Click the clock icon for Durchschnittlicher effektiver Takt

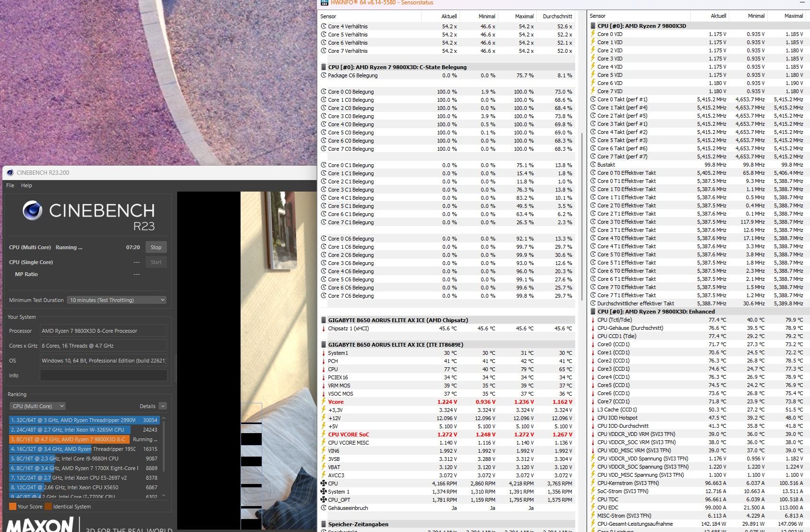tap(593, 303)
